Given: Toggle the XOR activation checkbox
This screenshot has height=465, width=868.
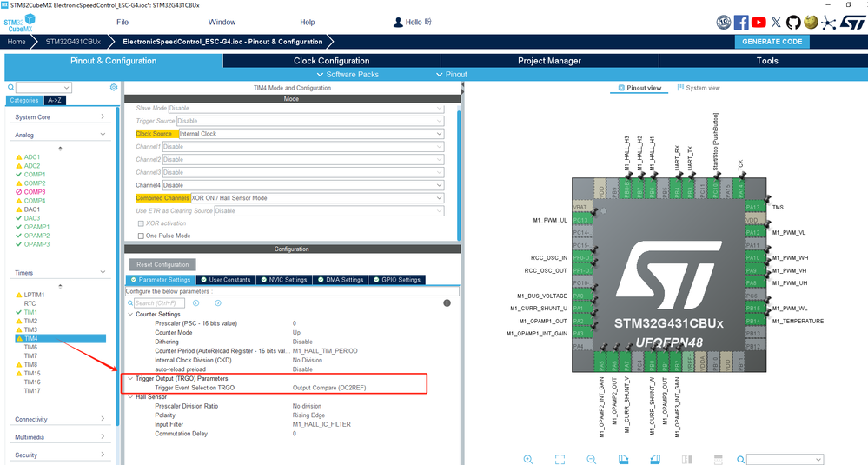Looking at the screenshot, I should pos(141,223).
